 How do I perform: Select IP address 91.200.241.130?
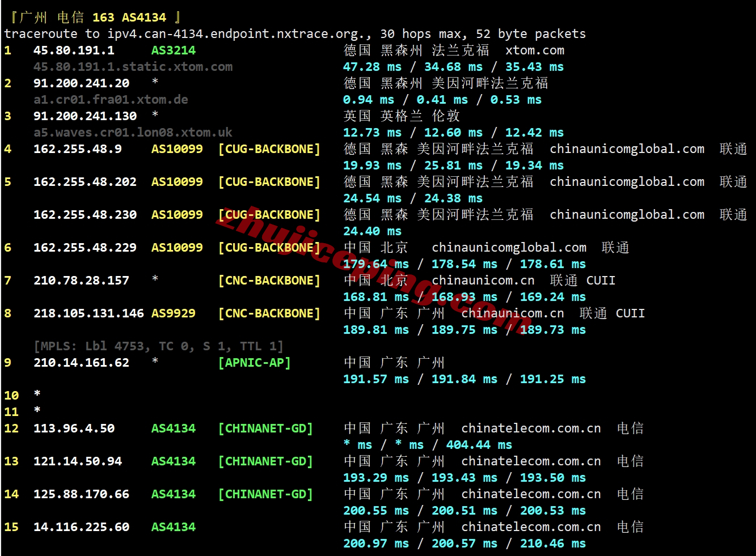pyautogui.click(x=85, y=116)
